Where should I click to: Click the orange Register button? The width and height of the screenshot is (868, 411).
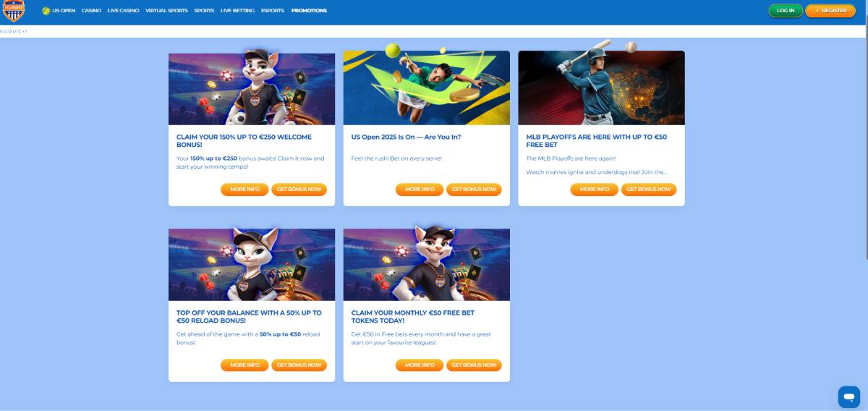coord(830,11)
